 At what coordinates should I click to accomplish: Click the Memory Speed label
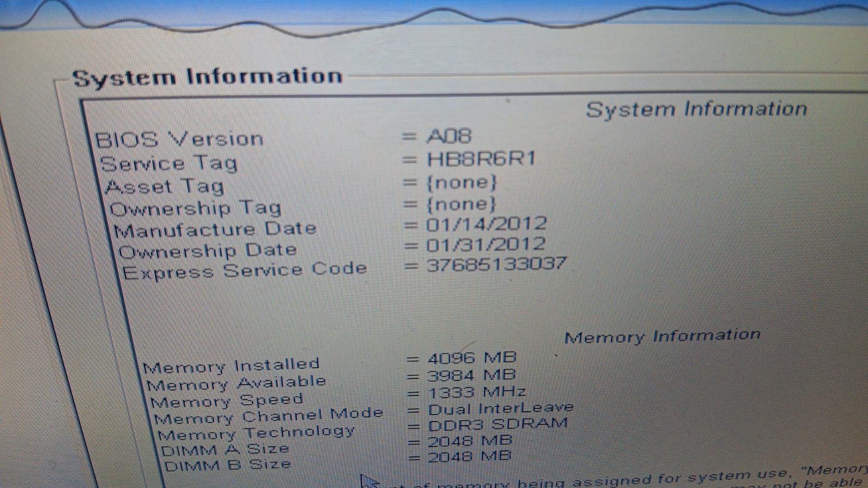pos(227,401)
